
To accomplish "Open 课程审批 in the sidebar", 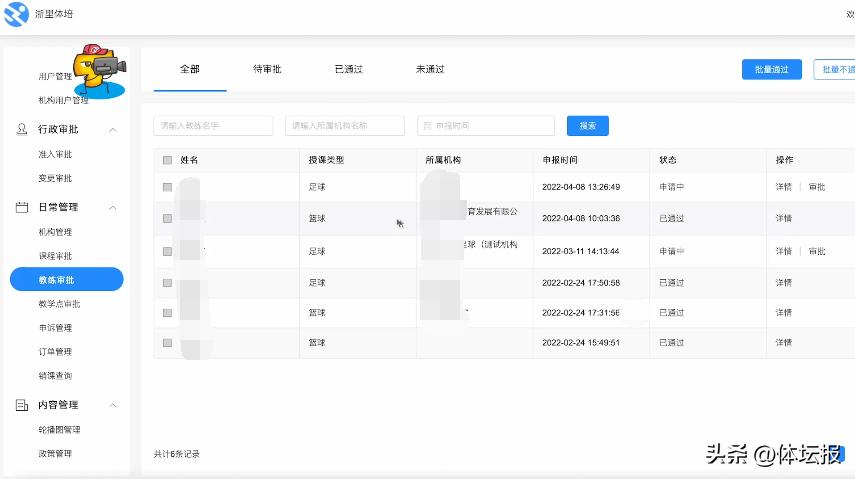I will 55,256.
